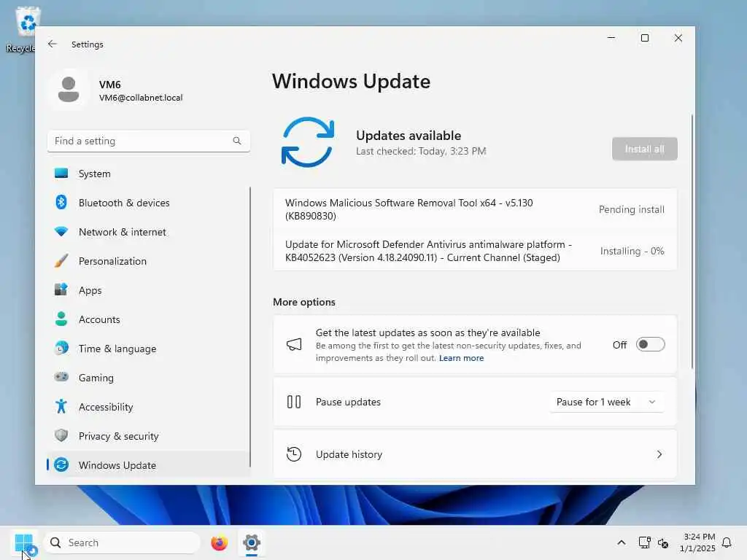Screen dimensions: 747x560
Task: Select Apps in the sidebar
Action: click(x=149, y=290)
